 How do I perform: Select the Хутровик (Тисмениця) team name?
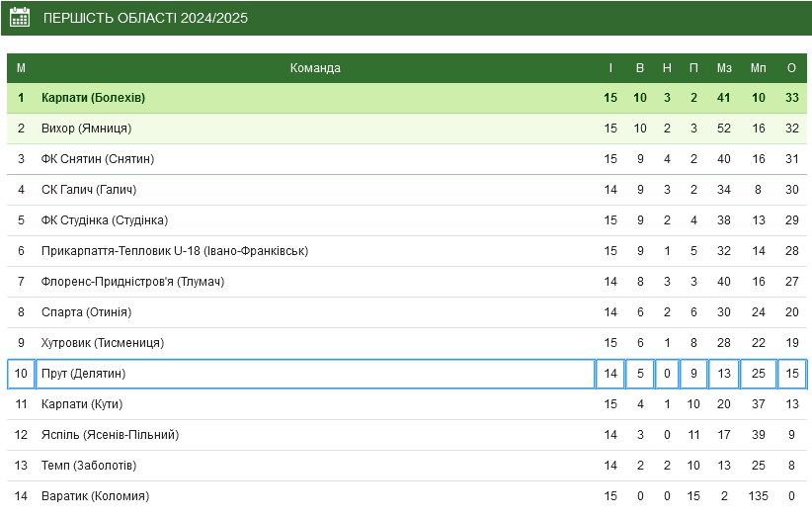click(x=103, y=342)
